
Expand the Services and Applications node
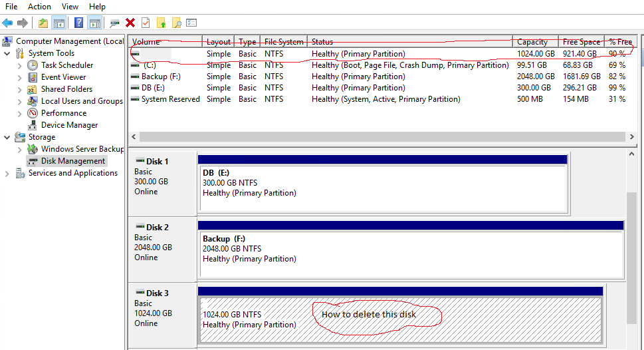click(x=7, y=173)
